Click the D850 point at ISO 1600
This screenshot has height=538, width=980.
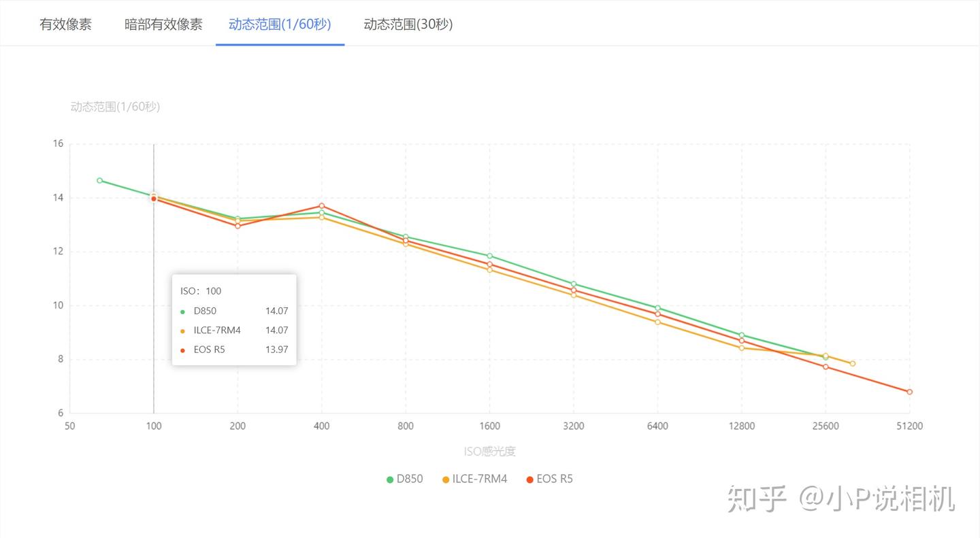(x=489, y=256)
